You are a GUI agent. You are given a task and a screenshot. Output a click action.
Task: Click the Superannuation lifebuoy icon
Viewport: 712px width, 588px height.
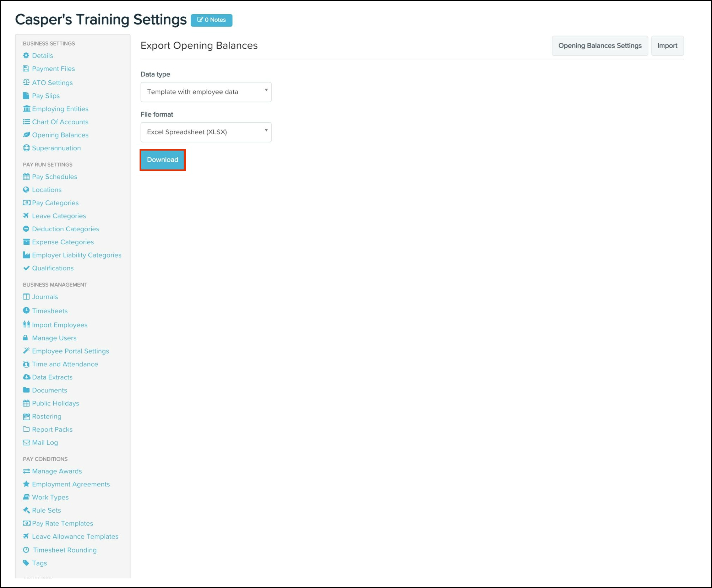tap(26, 148)
